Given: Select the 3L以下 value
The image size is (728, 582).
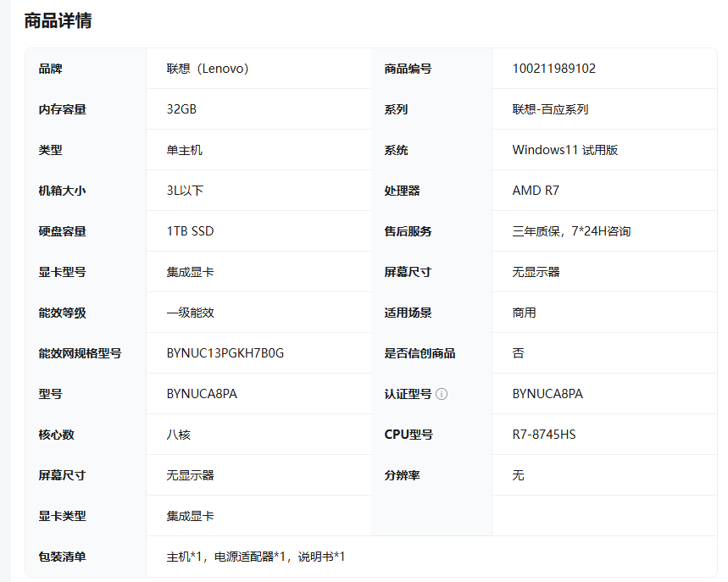Looking at the screenshot, I should tap(186, 191).
